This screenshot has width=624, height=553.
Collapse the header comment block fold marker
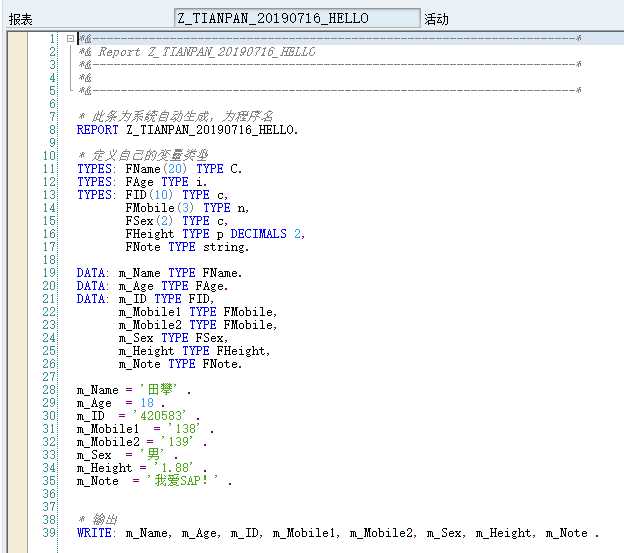[70, 38]
